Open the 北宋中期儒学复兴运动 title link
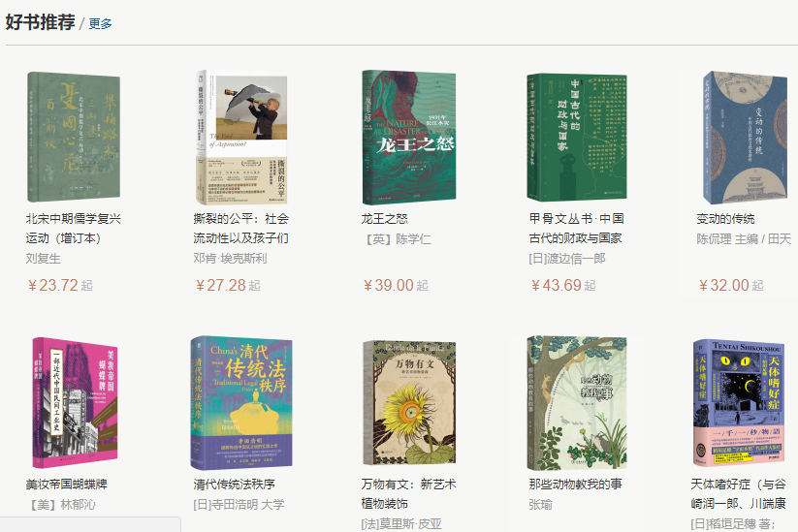Image resolution: width=798 pixels, height=532 pixels. (x=74, y=229)
